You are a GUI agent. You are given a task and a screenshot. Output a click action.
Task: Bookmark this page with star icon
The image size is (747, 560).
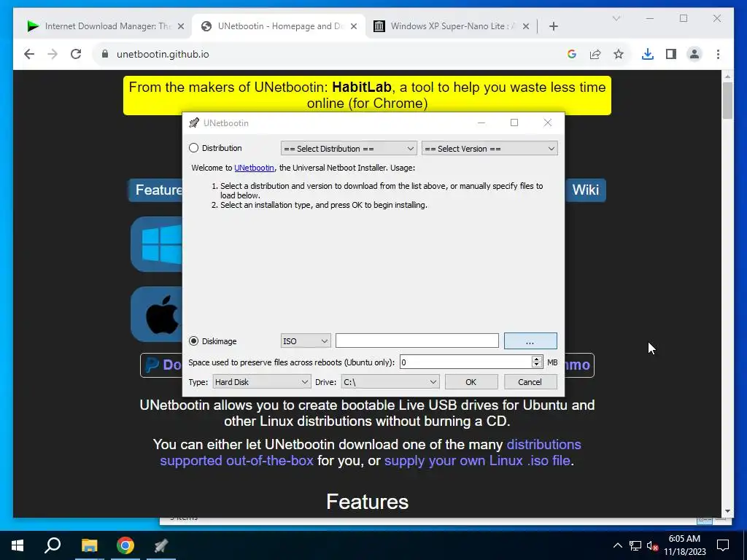pos(619,54)
